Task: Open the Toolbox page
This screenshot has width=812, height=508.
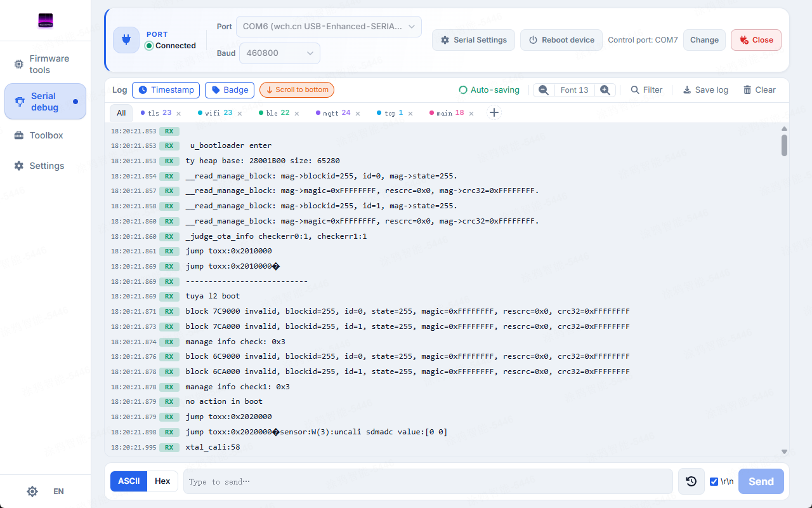Action: pos(45,135)
